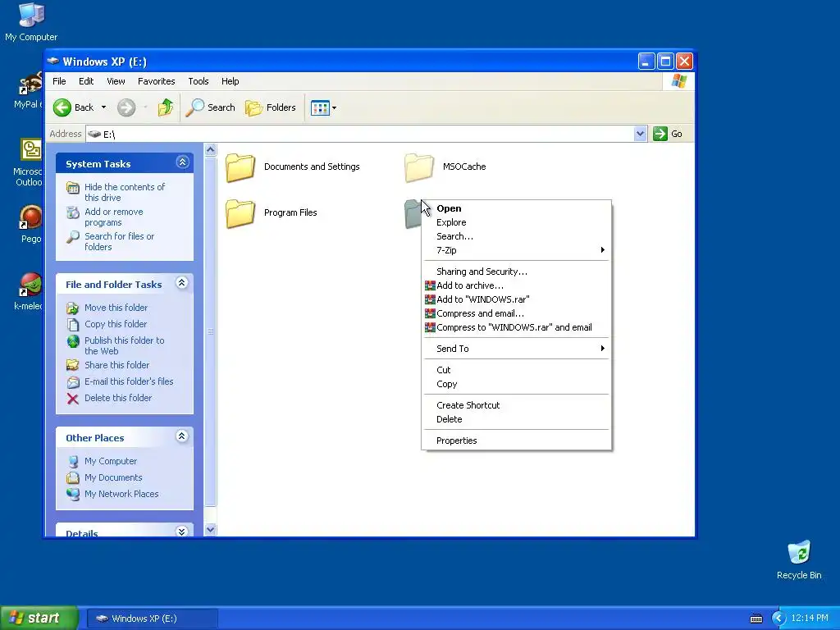Viewport: 840px width, 630px height.
Task: Open the Back history dropdown arrow
Action: click(103, 107)
